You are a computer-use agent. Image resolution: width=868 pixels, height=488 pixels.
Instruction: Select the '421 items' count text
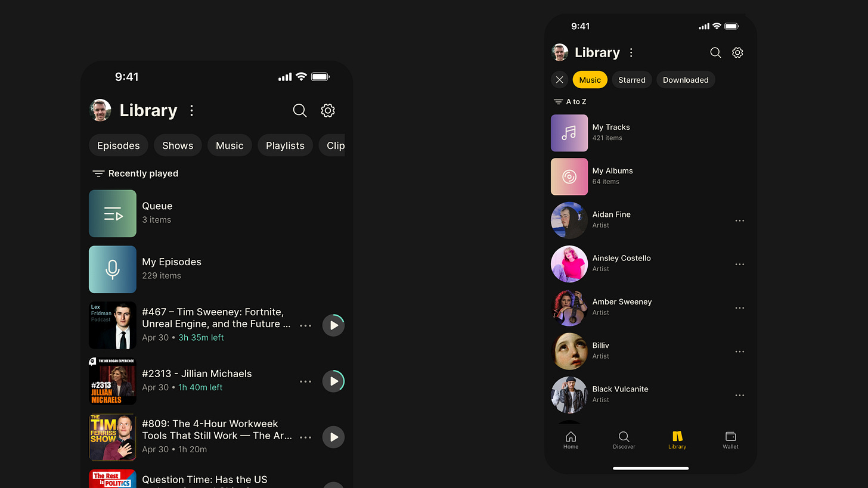tap(607, 138)
